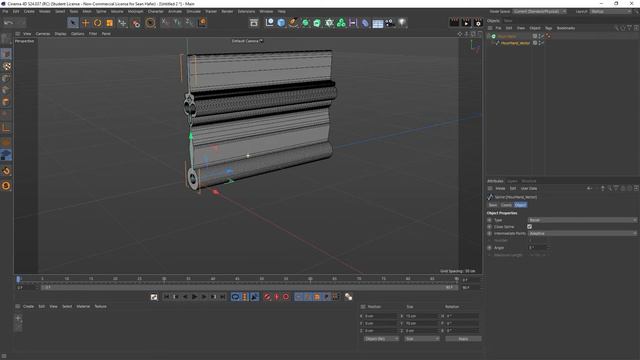Open the viewport Cameras menu

[43, 34]
